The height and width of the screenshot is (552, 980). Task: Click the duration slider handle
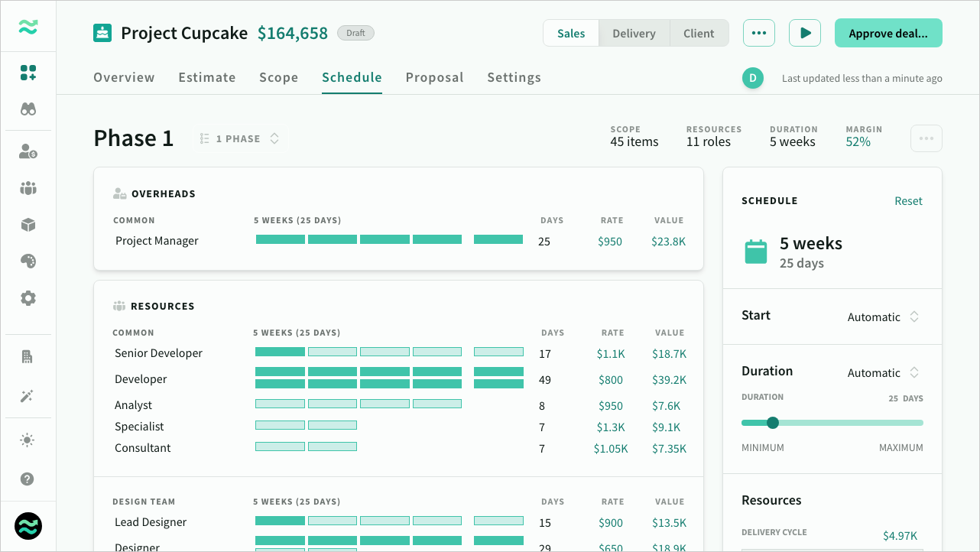coord(772,423)
